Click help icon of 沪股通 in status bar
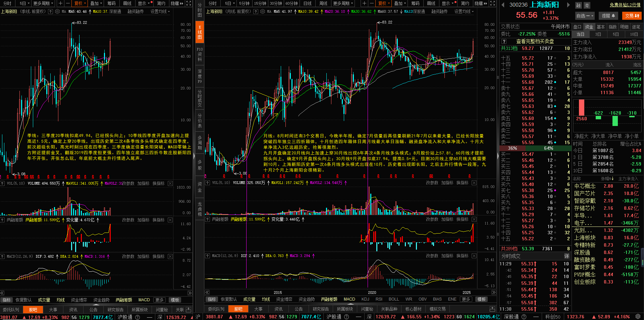This screenshot has height=320, width=644. [138, 317]
